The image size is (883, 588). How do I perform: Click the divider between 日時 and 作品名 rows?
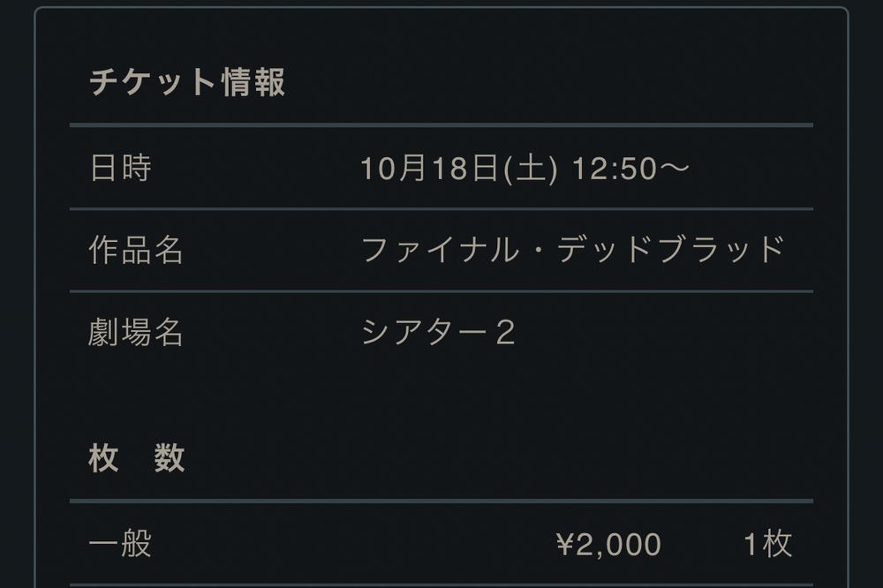click(x=441, y=209)
